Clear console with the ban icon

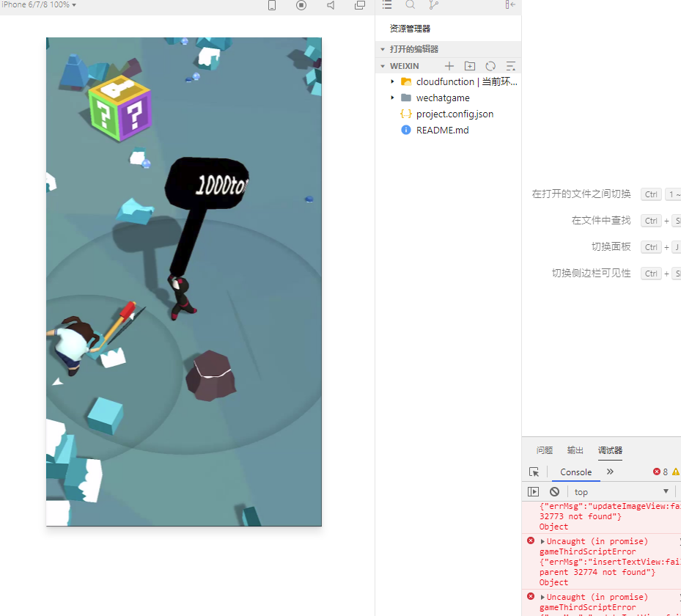click(555, 492)
